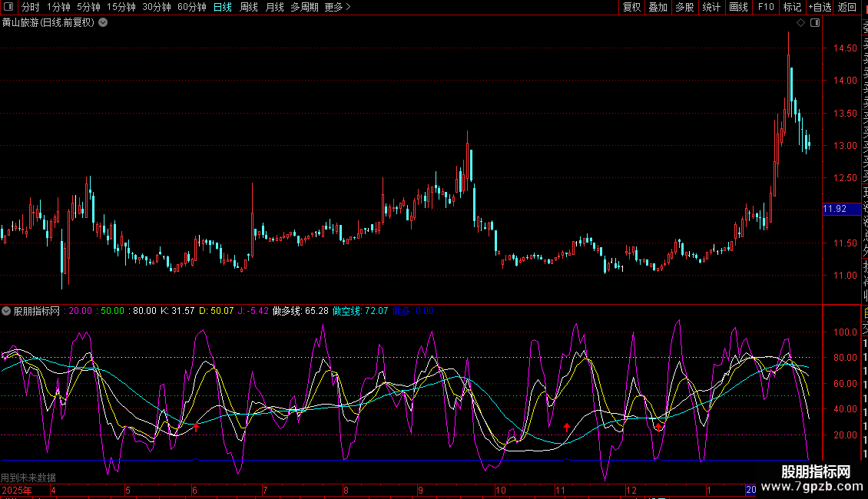Click the red arrow signal near November
Image resolution: width=868 pixels, height=499 pixels.
(x=567, y=428)
